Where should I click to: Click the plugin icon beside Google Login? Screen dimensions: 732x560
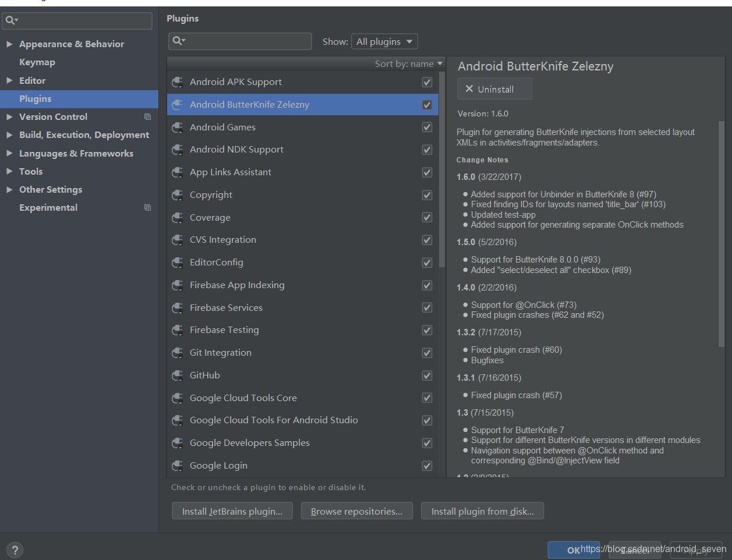178,466
